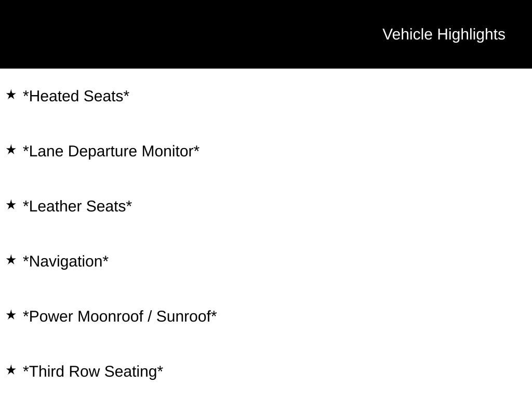532x399 pixels.
Task: Click the word Sunroof in the list
Action: tap(183, 317)
